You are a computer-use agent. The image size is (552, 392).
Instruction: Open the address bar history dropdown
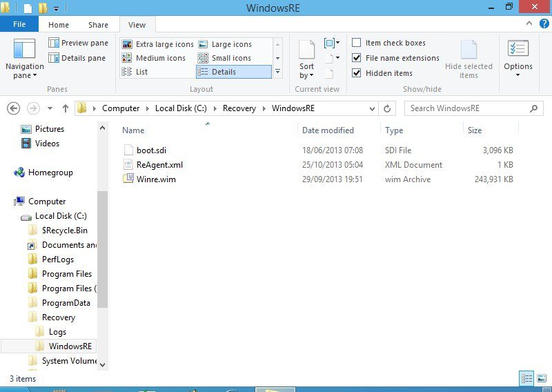[x=373, y=108]
